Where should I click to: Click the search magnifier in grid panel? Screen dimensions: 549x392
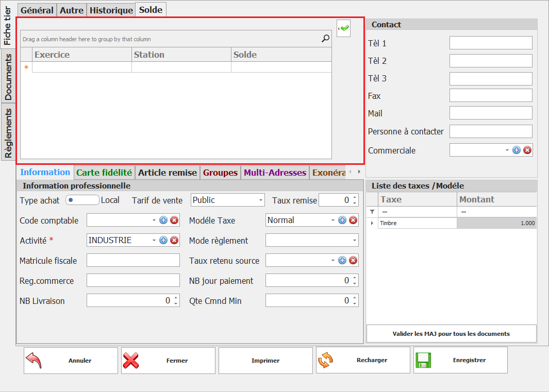coord(325,39)
